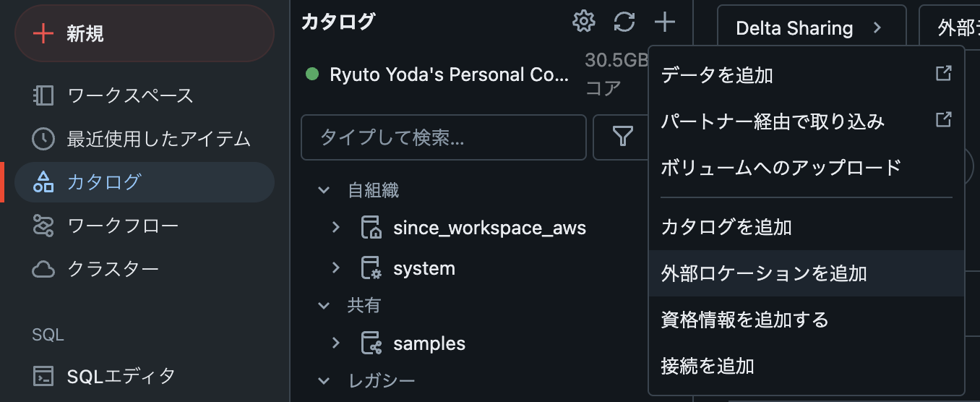Select ボリュームへのアップロード menu entry

pyautogui.click(x=807, y=168)
